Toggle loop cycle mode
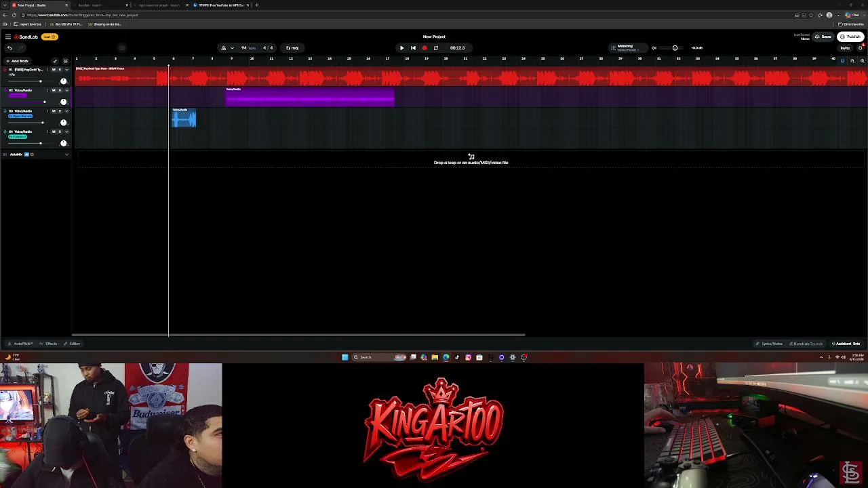The height and width of the screenshot is (488, 868). click(x=435, y=48)
